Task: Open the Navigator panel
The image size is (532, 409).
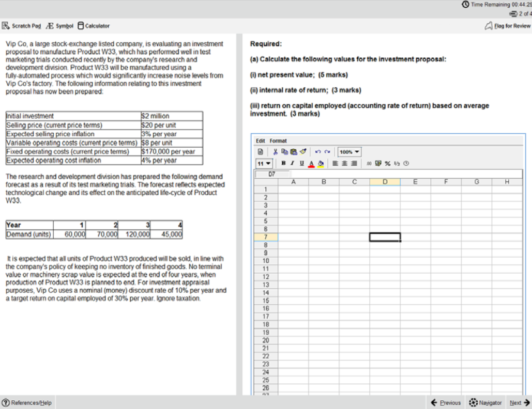Action: click(x=485, y=403)
